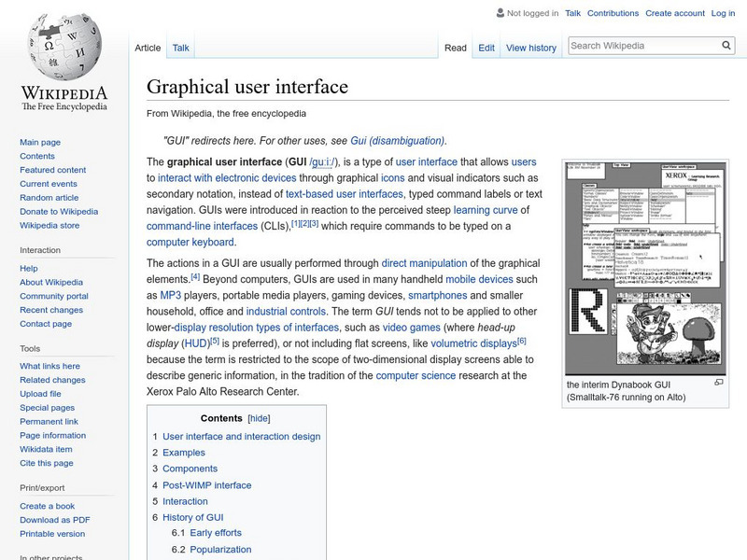Viewport: 747px width, 560px height.
Task: Click Create account
Action: (x=674, y=13)
